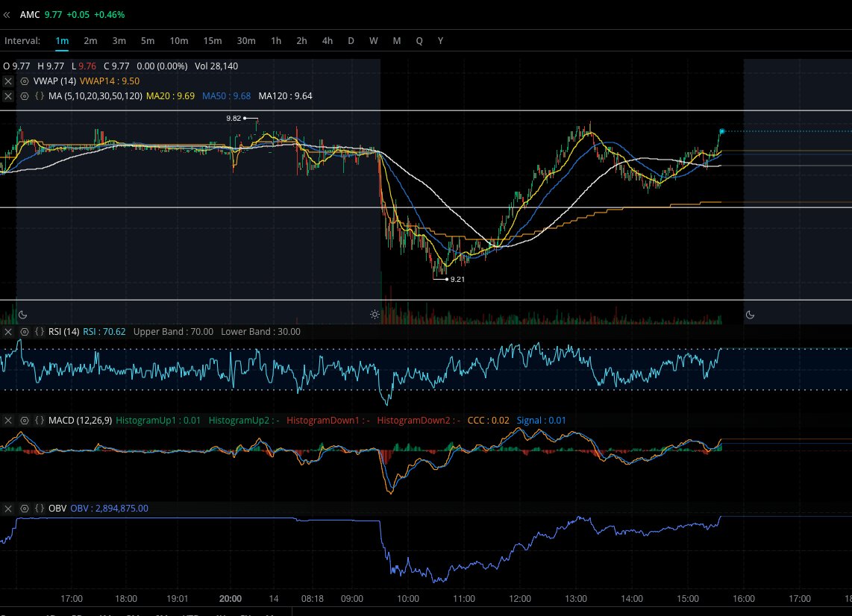Click the RSI (14) indicator label
The height and width of the screenshot is (616, 852).
tap(63, 331)
